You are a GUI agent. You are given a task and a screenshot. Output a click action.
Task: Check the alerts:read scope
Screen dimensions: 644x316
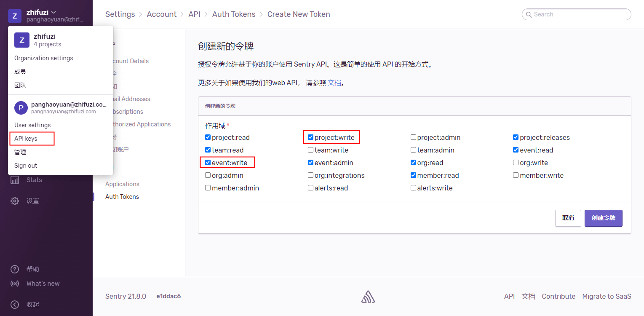pos(310,188)
